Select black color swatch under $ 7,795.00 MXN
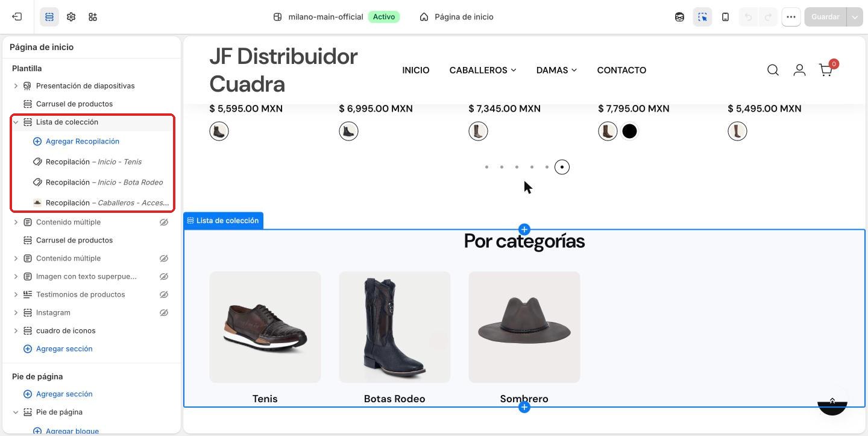 (629, 131)
